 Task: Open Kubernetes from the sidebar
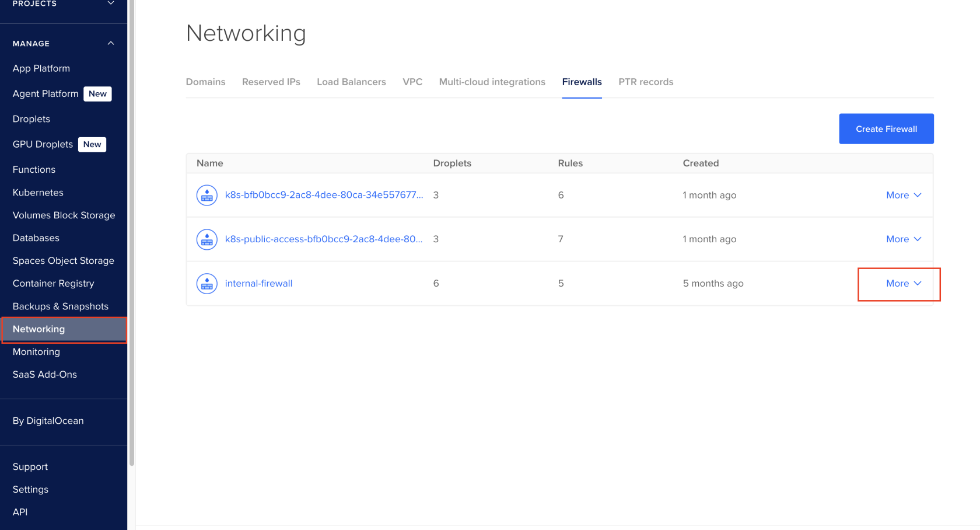pos(38,193)
